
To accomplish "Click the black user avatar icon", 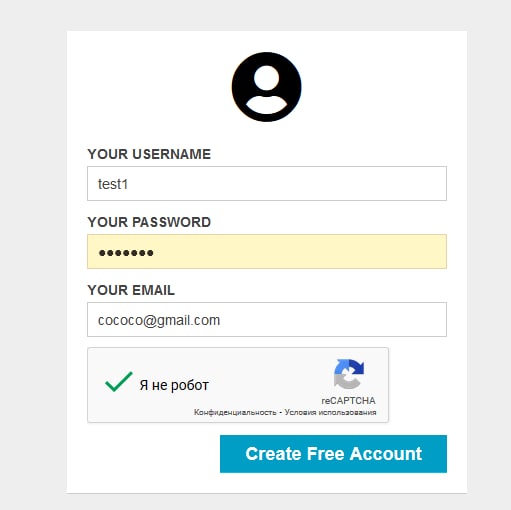I will click(266, 87).
